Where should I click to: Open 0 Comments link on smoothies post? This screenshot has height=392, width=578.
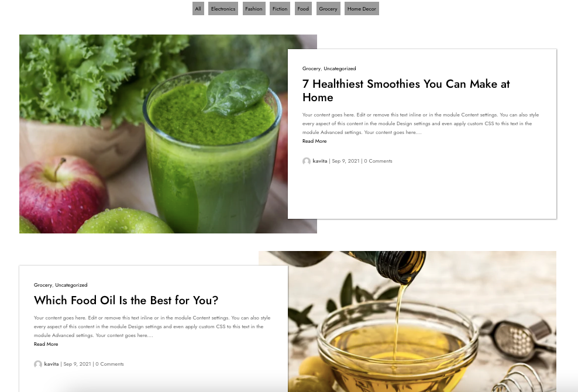(378, 161)
